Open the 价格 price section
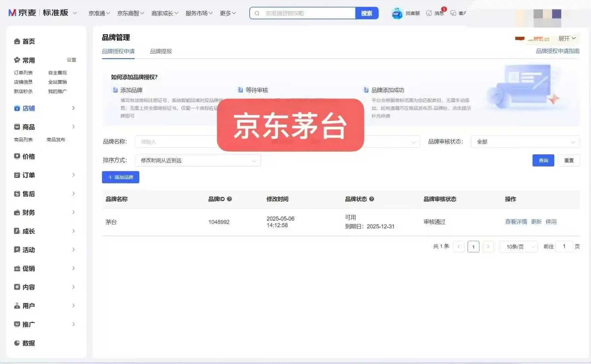The height and width of the screenshot is (364, 591). 28,156
